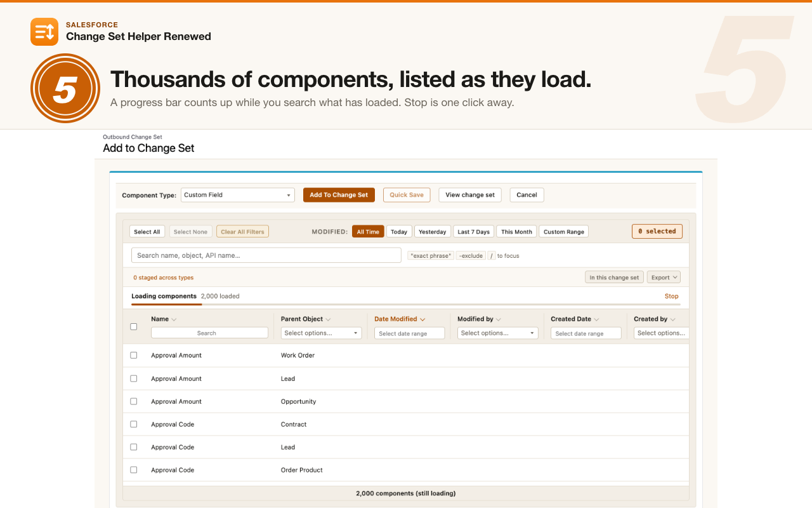Viewport: 812px width, 508px height.
Task: Click the loading components progress bar
Action: (405, 305)
